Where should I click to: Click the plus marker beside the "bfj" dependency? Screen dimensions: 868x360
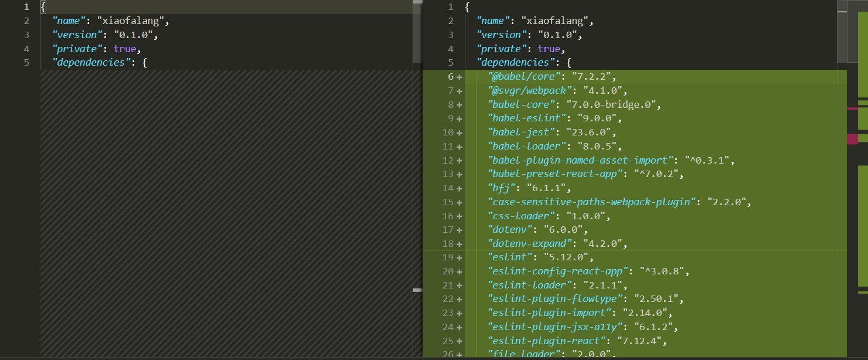(x=459, y=188)
